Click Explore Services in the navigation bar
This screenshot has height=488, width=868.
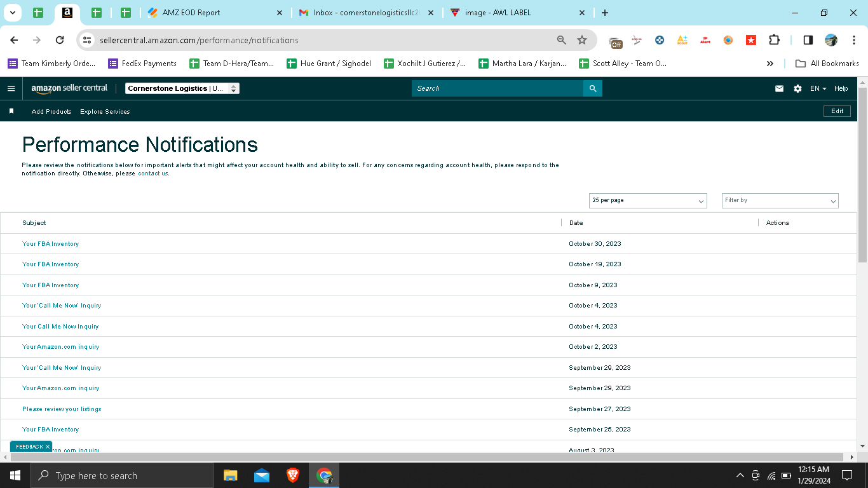pos(105,111)
